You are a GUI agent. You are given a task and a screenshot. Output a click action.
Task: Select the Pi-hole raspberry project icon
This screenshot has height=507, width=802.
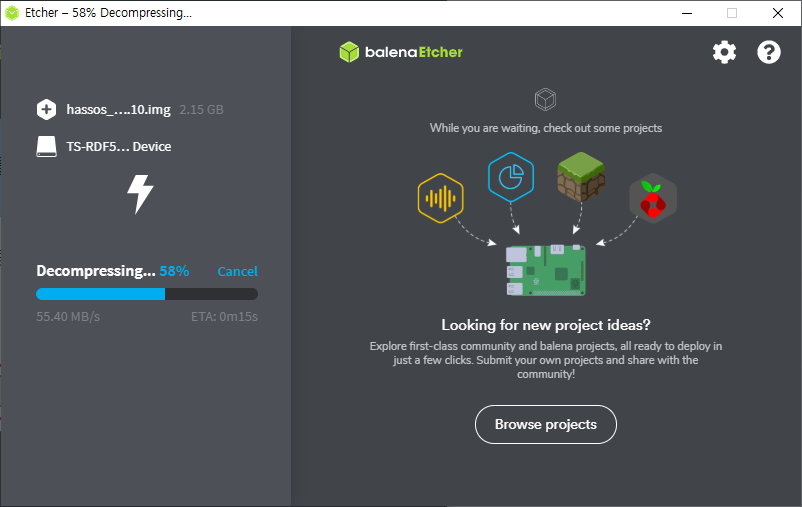(x=653, y=199)
